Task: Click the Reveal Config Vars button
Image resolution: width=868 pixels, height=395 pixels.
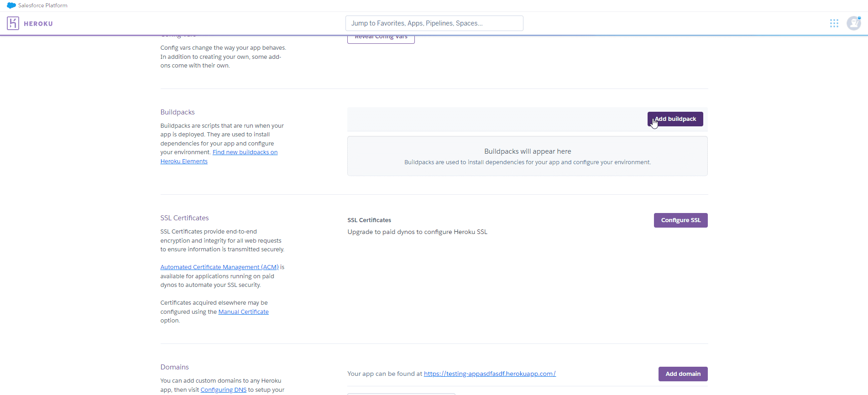Action: tap(381, 38)
